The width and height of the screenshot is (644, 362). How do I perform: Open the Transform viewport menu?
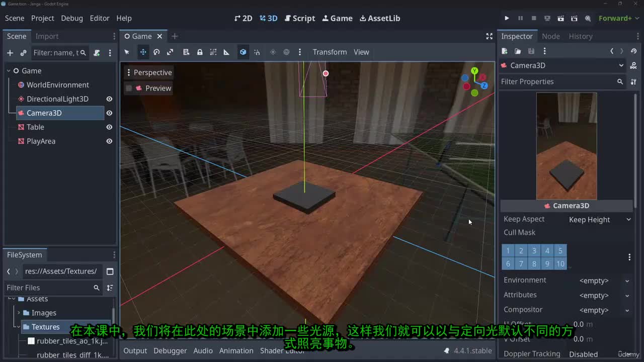click(330, 52)
